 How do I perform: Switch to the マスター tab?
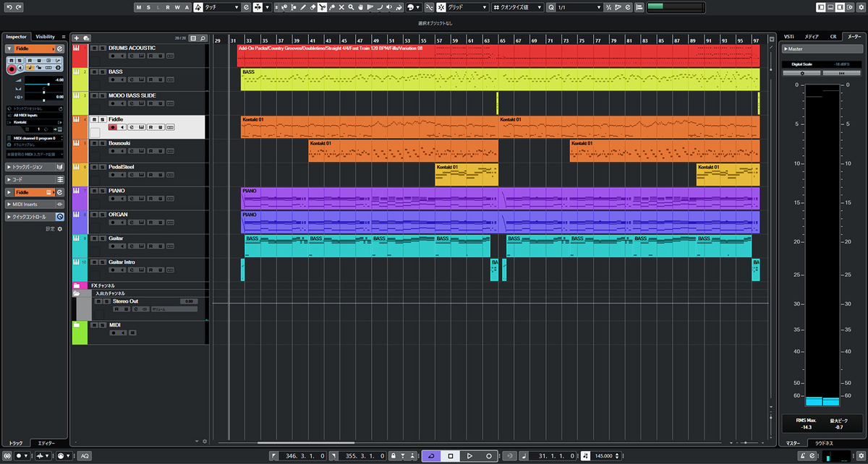(x=793, y=442)
